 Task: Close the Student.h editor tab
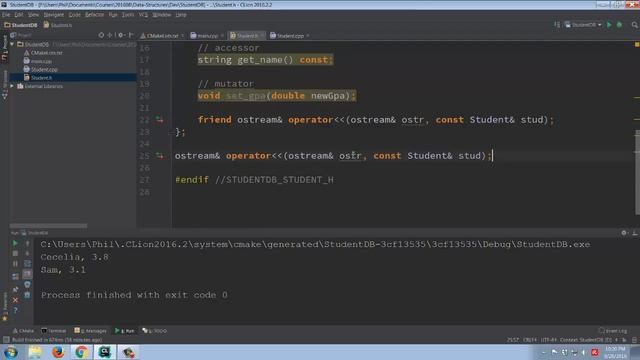[x=262, y=36]
